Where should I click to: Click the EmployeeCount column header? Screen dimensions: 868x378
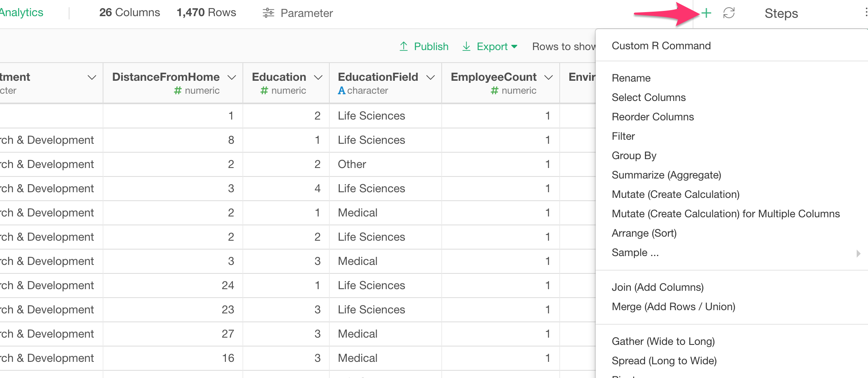[493, 77]
